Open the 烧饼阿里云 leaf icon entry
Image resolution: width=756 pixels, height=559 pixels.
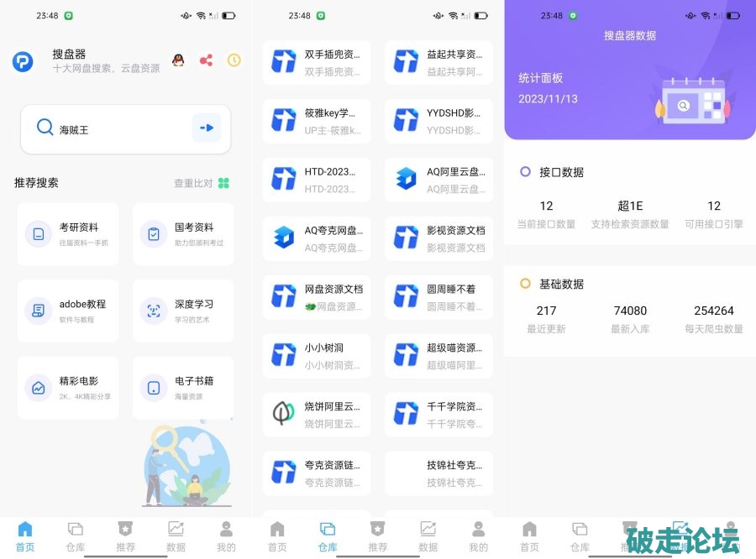click(317, 414)
